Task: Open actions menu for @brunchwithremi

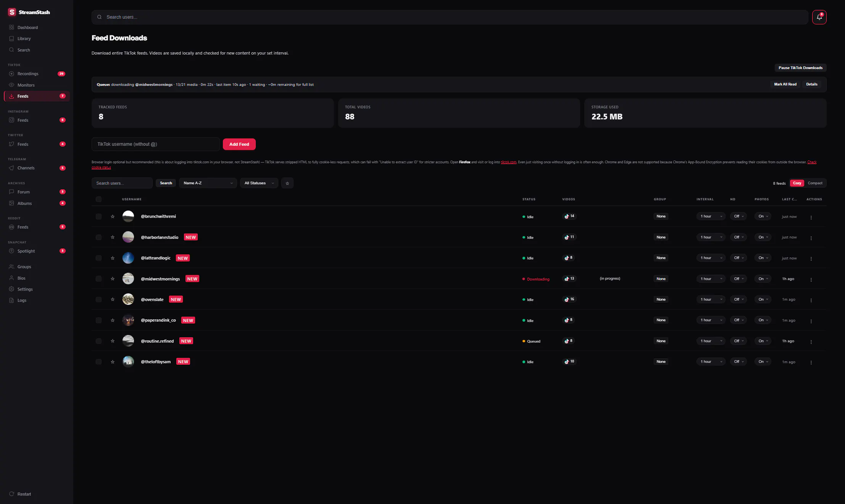Action: pos(811,217)
